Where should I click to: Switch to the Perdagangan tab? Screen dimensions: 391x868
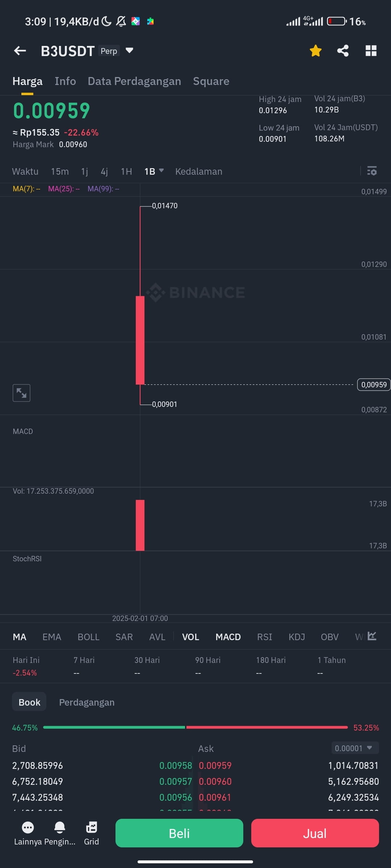coord(87,702)
